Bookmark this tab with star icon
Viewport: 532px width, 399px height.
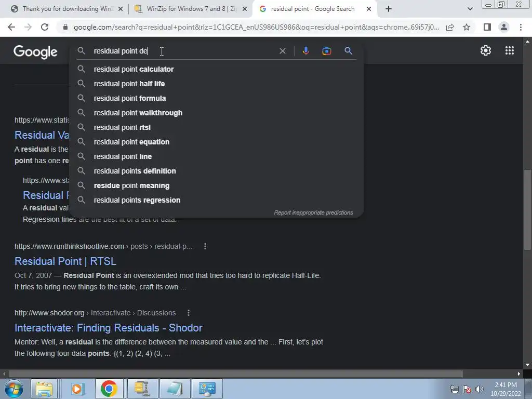[467, 27]
